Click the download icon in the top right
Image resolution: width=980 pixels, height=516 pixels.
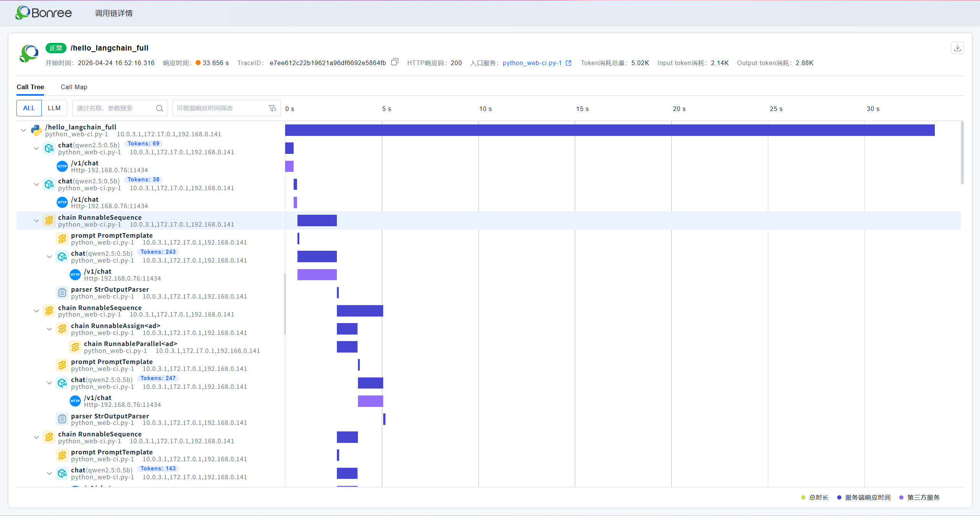click(957, 48)
